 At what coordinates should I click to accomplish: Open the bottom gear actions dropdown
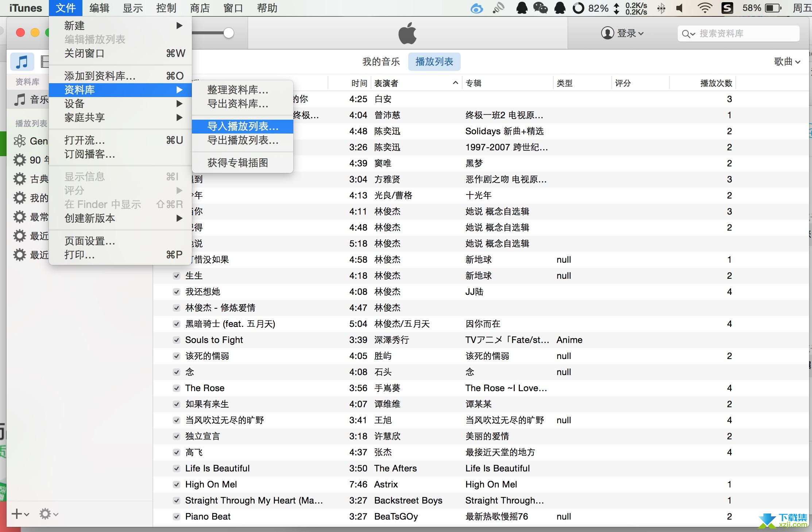click(x=49, y=514)
